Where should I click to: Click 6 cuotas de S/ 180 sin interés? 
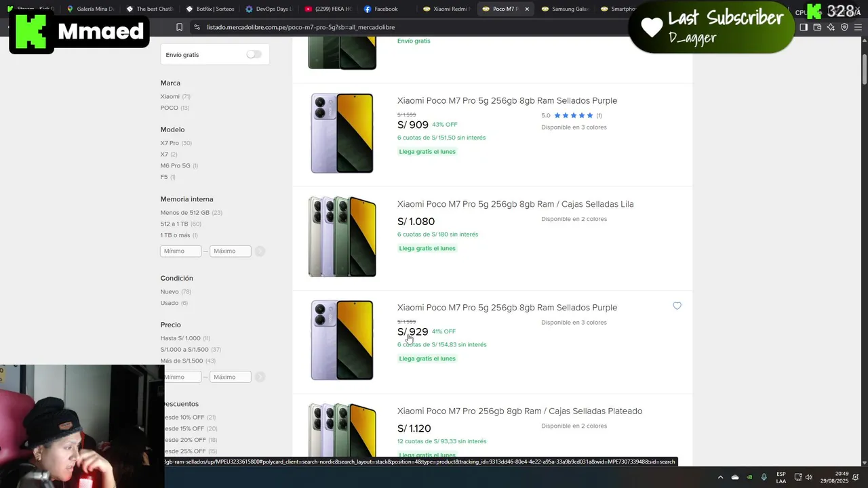(437, 235)
